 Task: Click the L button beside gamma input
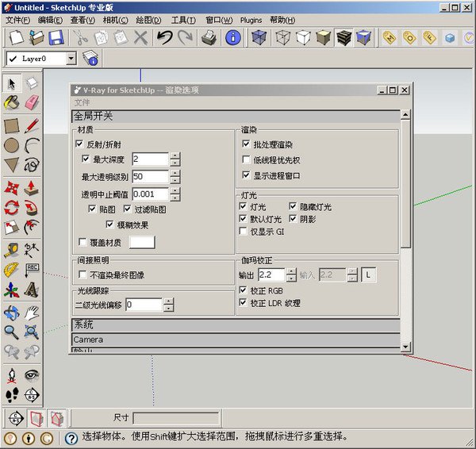coord(368,275)
